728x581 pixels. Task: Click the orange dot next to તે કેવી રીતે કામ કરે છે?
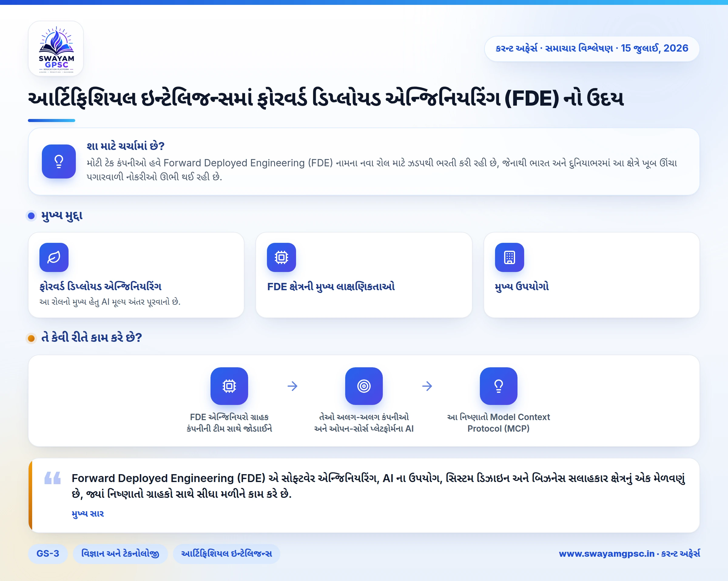[x=32, y=338]
